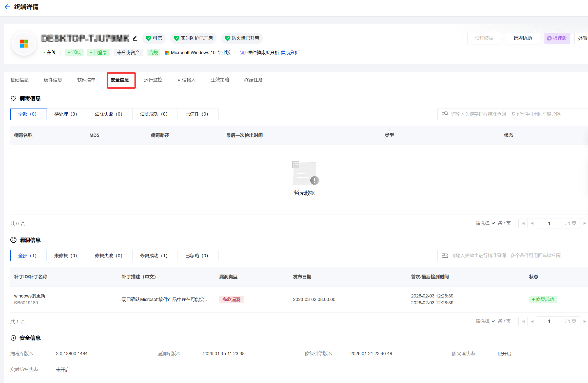This screenshot has width=588, height=383.
Task: Click the virus search magnifier icon
Action: coord(445,114)
